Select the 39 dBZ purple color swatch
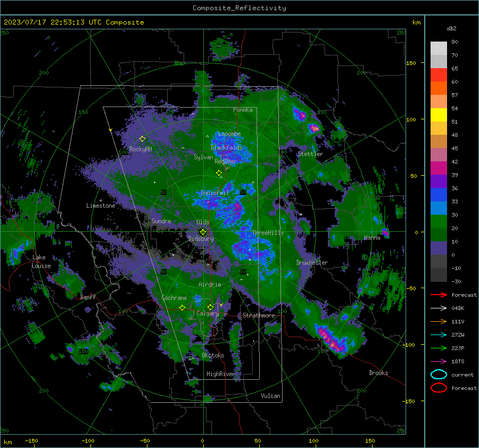The image size is (479, 448). tap(439, 181)
